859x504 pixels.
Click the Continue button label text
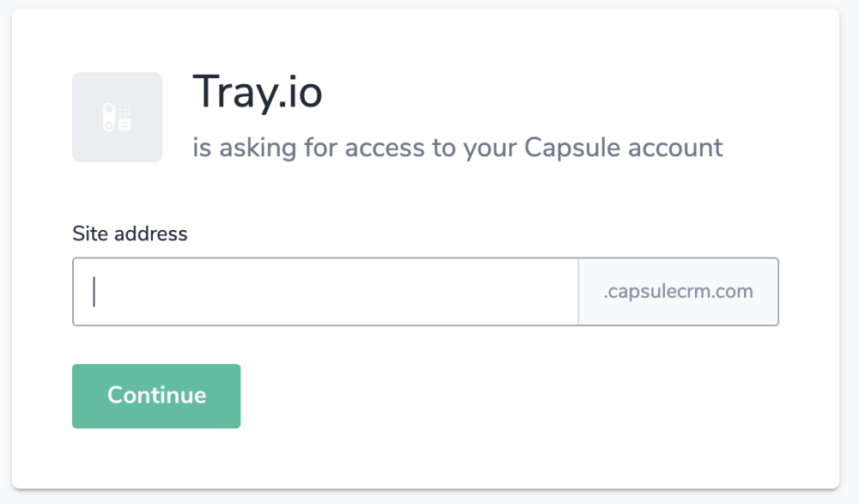tap(156, 396)
